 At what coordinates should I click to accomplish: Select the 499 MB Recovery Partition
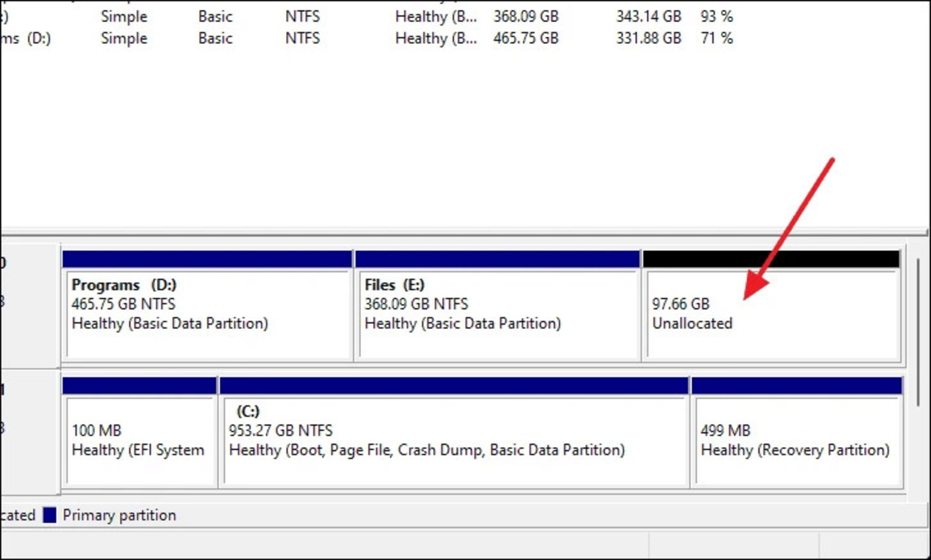[798, 441]
